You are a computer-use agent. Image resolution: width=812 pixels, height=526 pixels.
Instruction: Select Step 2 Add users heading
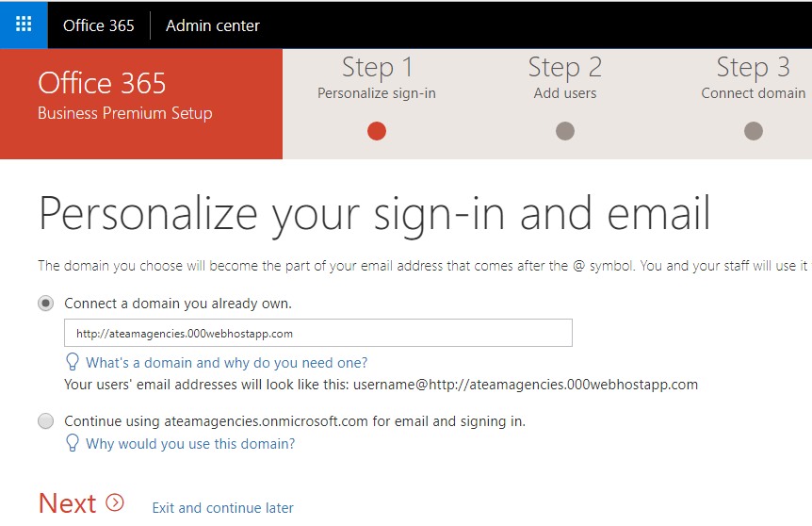point(565,77)
